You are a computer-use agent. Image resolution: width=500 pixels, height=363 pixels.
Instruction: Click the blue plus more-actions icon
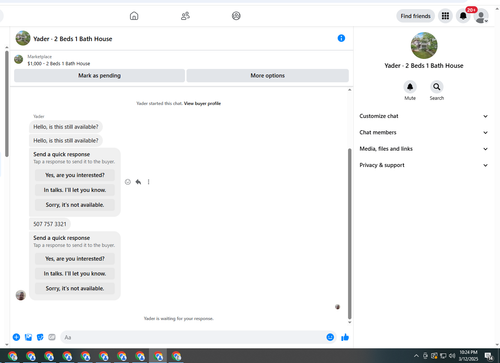[16, 337]
